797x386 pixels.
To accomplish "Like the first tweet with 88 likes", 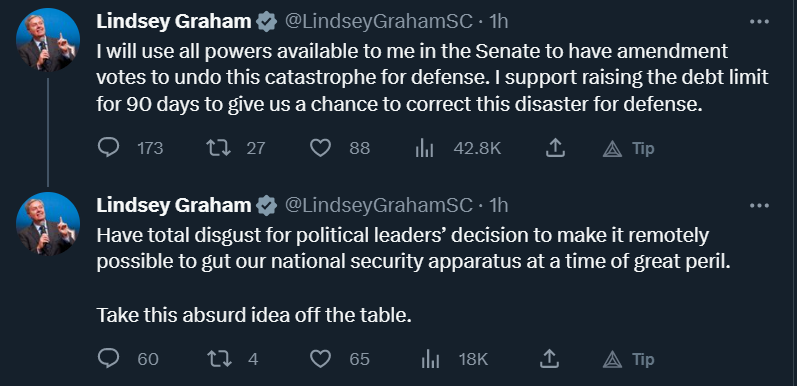I will point(320,148).
